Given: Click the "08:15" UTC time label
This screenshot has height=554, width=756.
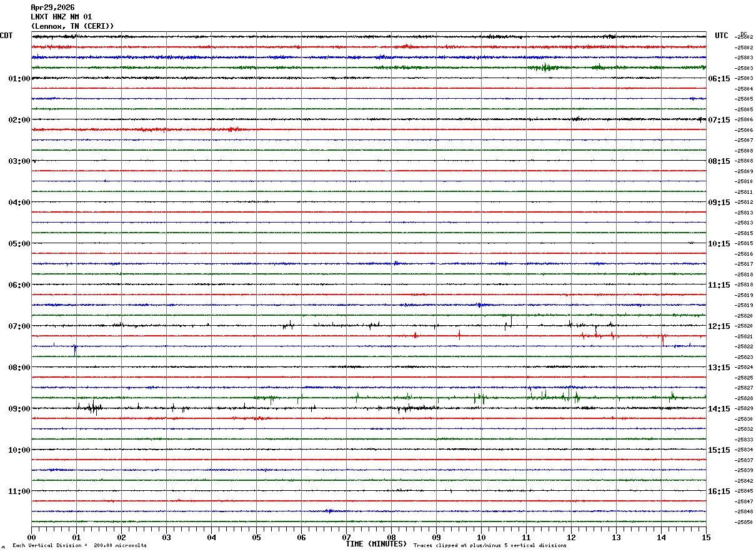Looking at the screenshot, I should (x=719, y=161).
